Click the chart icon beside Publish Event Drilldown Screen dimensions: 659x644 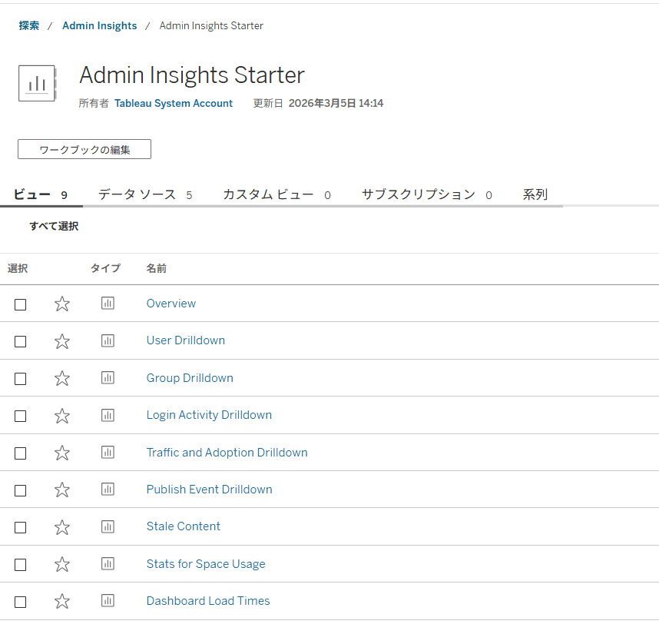coord(108,489)
